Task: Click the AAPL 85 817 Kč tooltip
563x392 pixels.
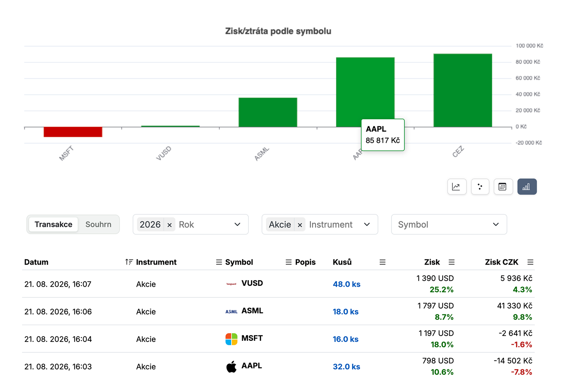Action: pyautogui.click(x=383, y=135)
